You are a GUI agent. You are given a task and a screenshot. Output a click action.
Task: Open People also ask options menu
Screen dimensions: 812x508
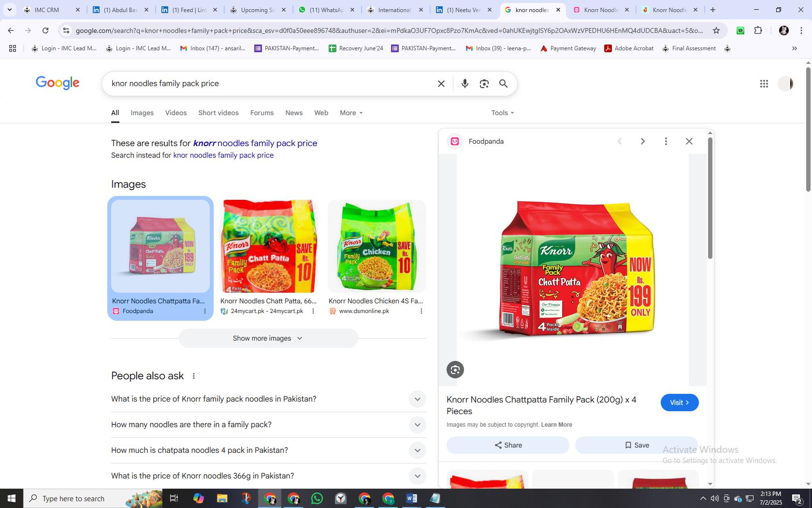[193, 376]
